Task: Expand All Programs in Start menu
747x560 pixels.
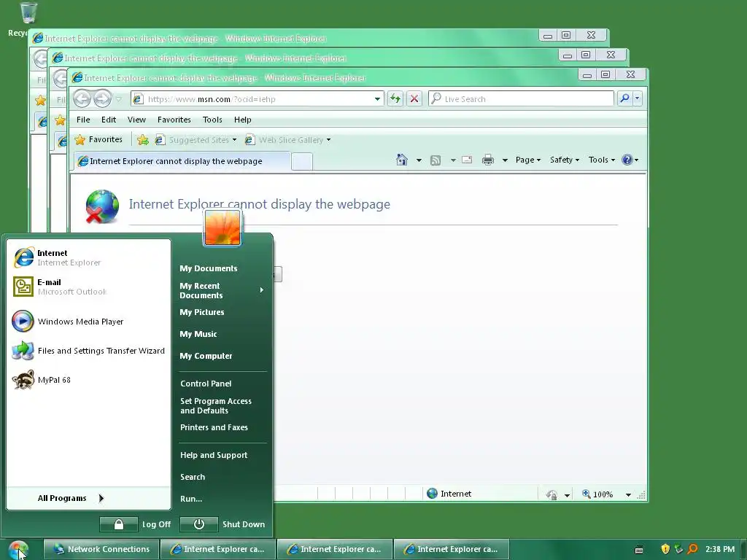Action: click(71, 498)
